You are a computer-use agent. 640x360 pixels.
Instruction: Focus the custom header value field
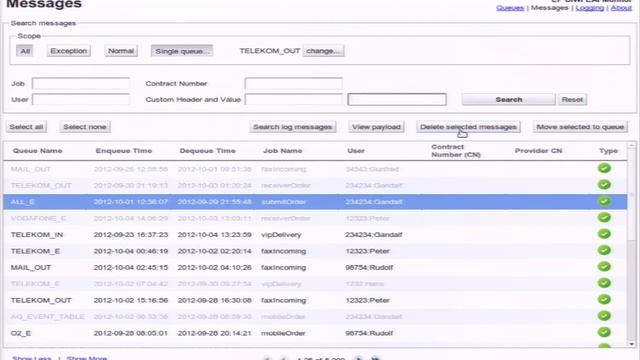(397, 99)
